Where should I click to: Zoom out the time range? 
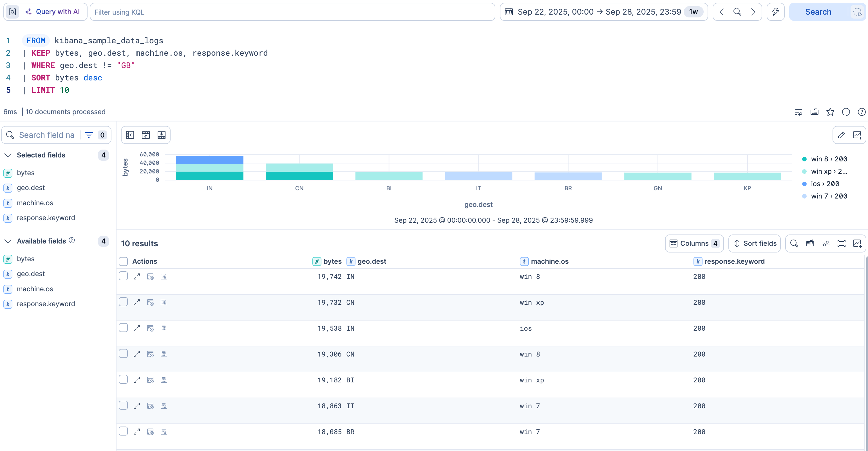coord(737,12)
